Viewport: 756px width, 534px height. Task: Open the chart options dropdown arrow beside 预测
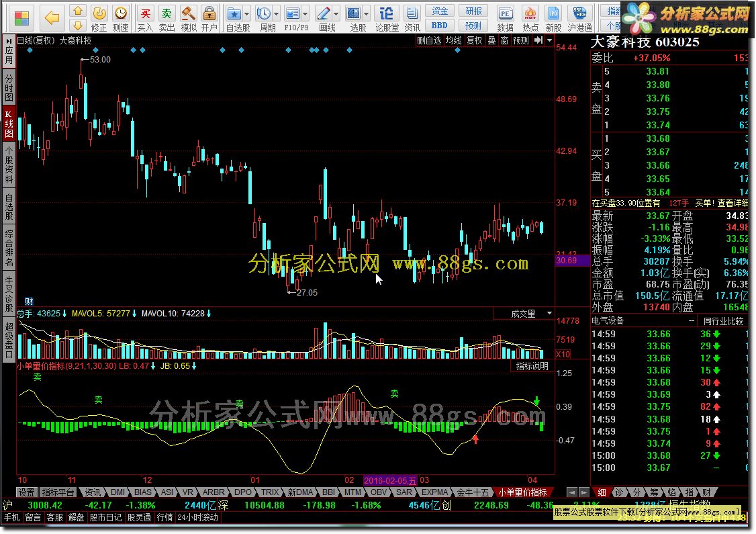549,40
